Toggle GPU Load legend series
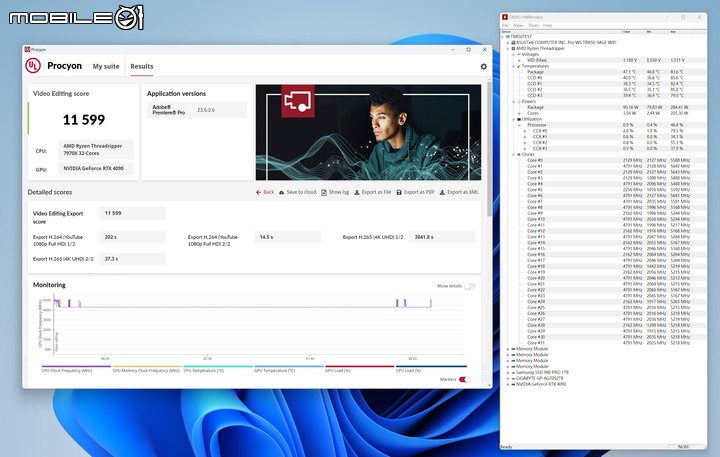 [359, 369]
